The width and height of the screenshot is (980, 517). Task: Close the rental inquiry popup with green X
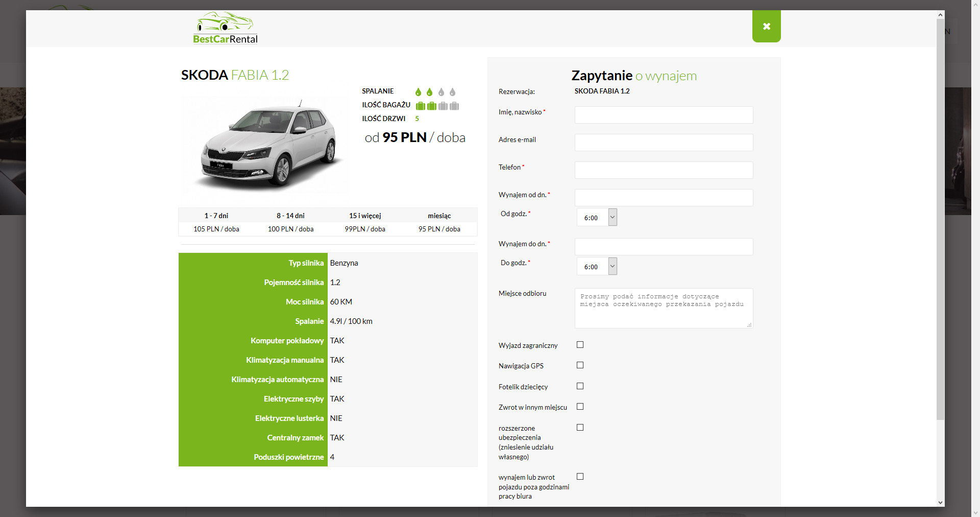point(766,26)
